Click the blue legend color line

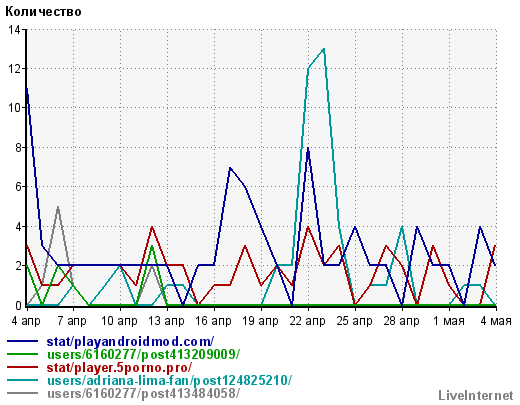22,341
